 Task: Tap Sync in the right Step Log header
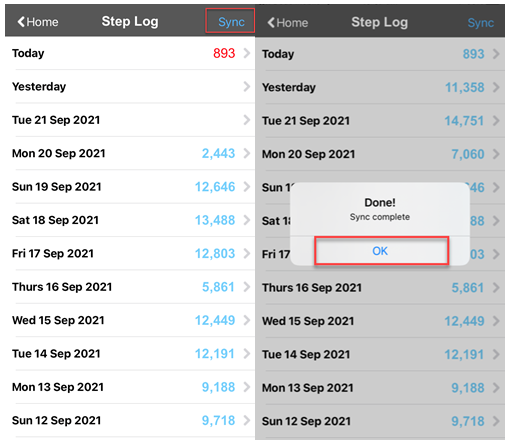(x=480, y=23)
